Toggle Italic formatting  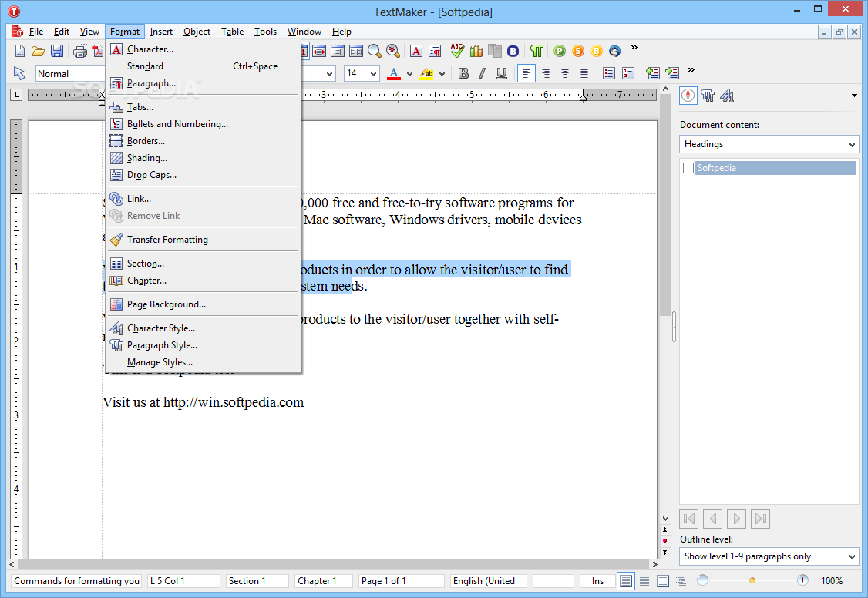tap(483, 73)
